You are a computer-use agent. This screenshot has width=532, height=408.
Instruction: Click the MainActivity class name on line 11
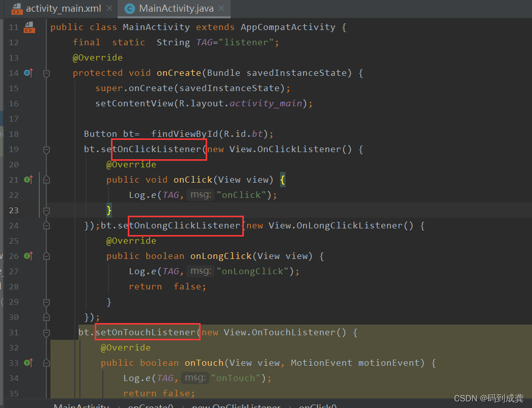(156, 27)
